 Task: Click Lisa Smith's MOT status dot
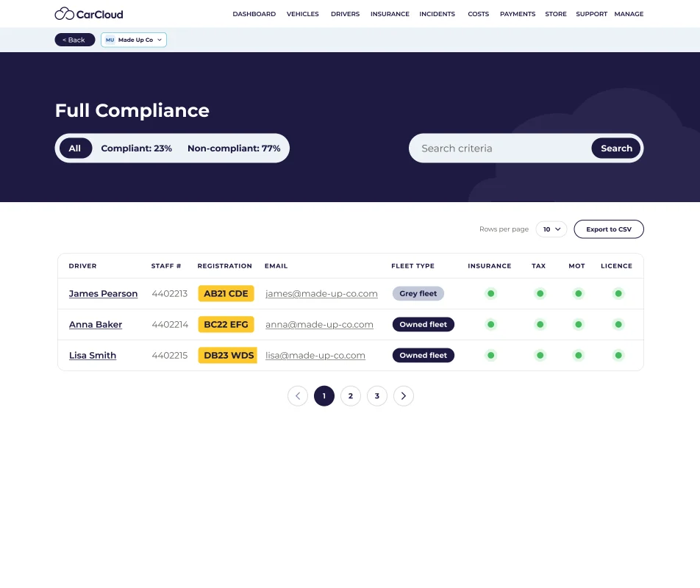tap(578, 355)
